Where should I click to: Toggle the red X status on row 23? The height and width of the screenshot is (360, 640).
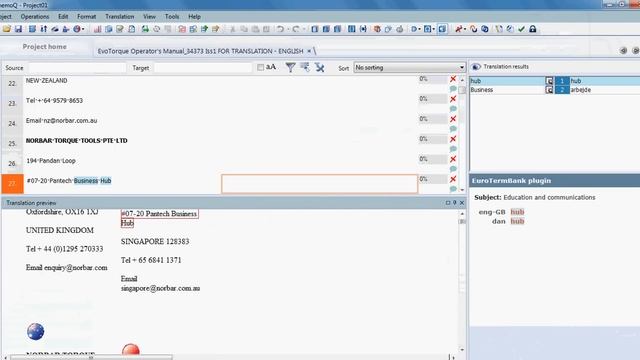(453, 99)
